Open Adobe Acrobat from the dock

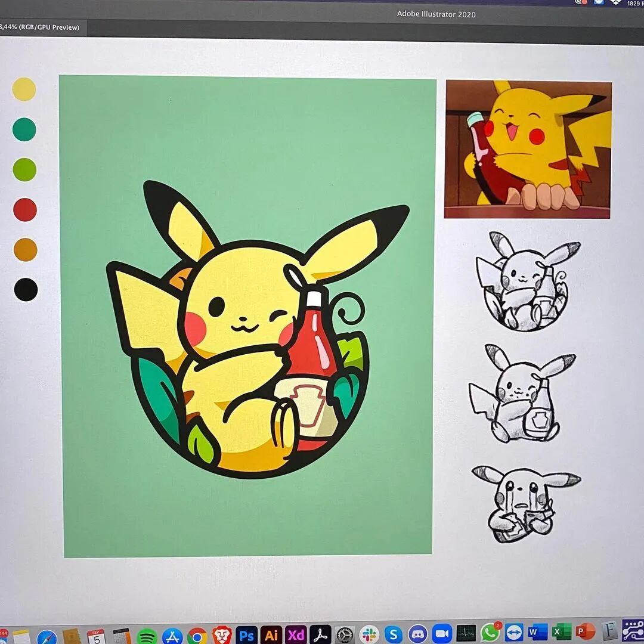coord(320,635)
